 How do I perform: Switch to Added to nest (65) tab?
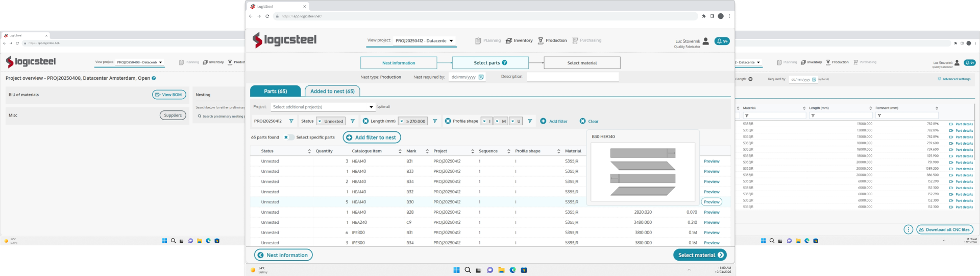coord(332,91)
